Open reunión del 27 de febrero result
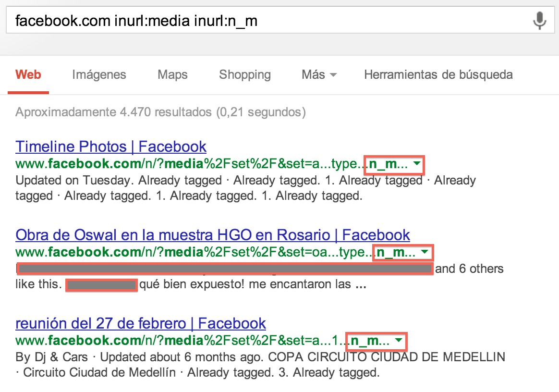This screenshot has width=559, height=392. 140,323
